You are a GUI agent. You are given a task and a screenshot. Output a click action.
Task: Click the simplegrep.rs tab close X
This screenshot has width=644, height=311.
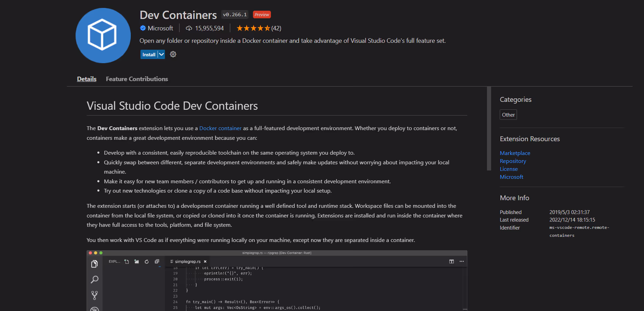(205, 262)
